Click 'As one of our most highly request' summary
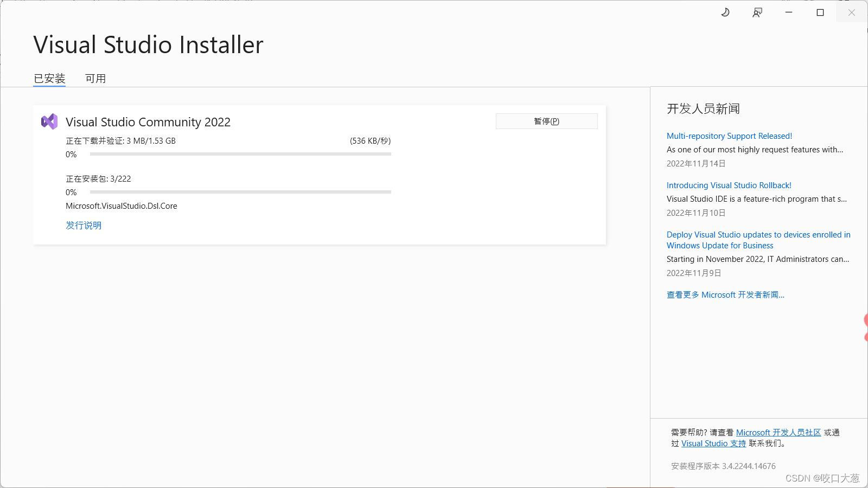The width and height of the screenshot is (868, 488). pyautogui.click(x=755, y=150)
